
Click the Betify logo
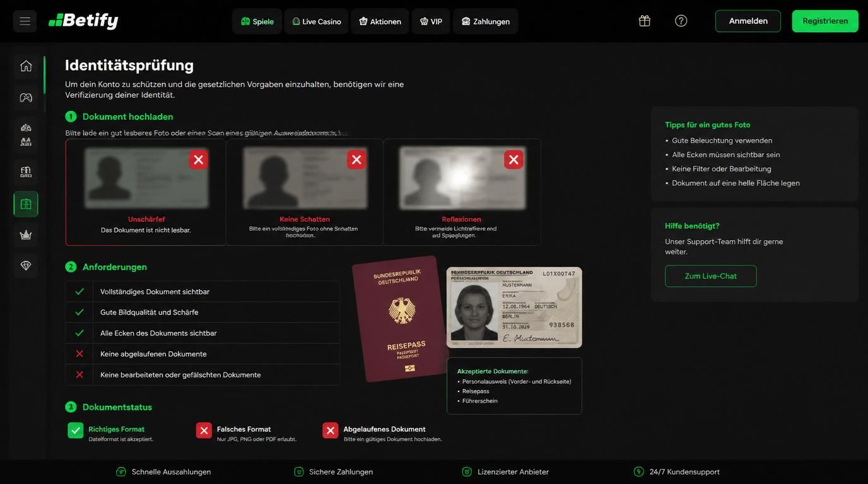83,21
